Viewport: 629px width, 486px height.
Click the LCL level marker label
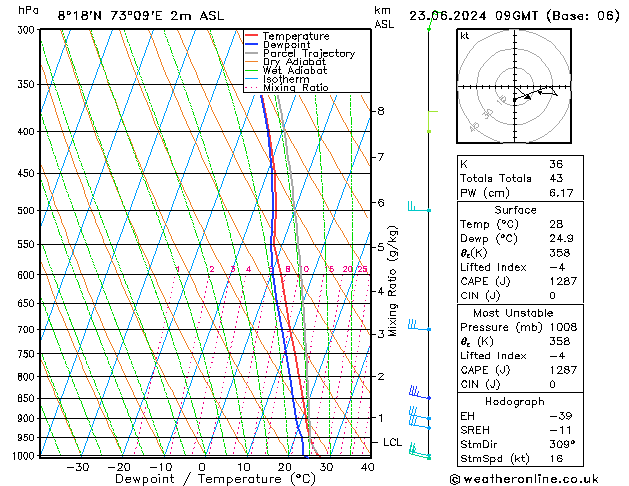(392, 442)
